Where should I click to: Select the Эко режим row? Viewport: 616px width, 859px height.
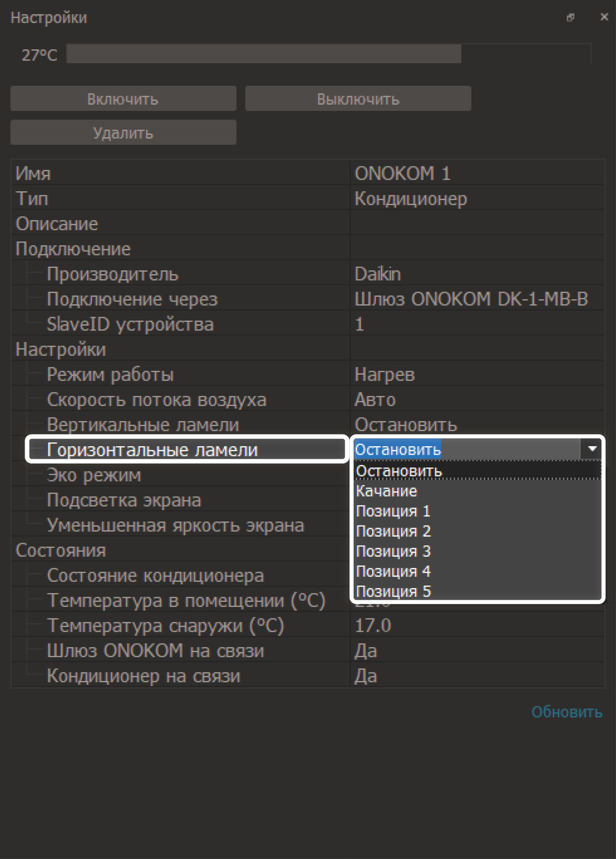[x=94, y=475]
